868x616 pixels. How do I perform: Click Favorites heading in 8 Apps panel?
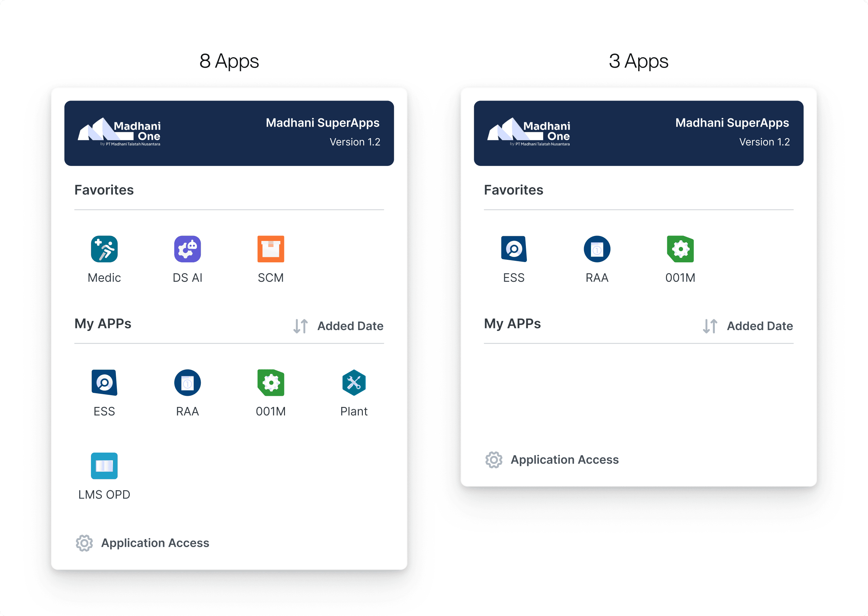[x=104, y=190]
